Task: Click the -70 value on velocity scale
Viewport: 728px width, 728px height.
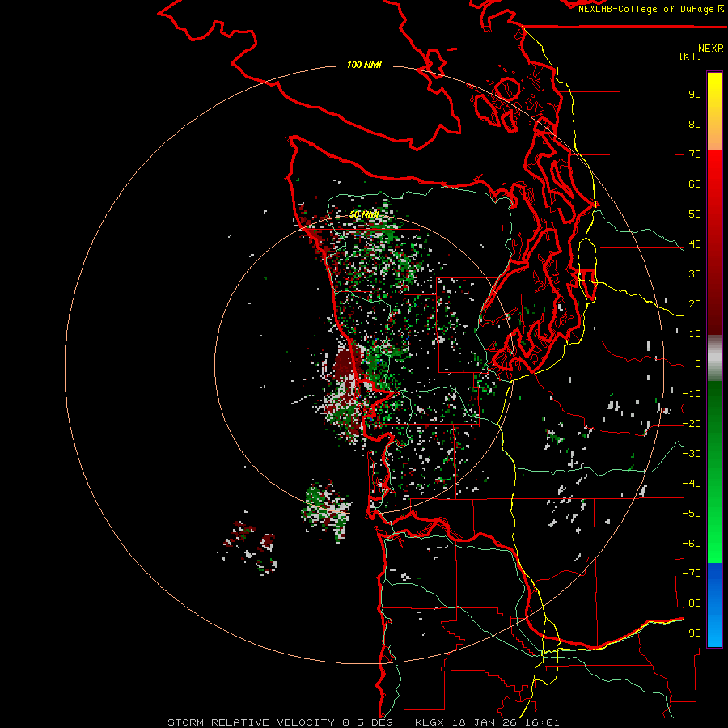Action: (x=692, y=574)
